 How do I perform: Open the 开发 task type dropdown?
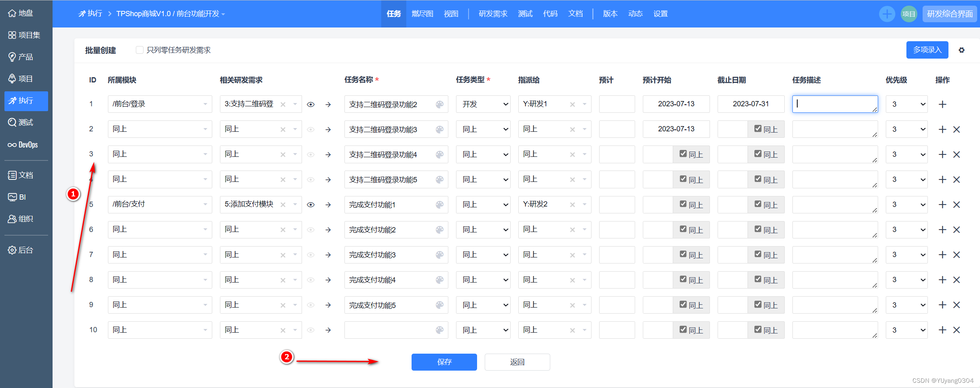(483, 104)
